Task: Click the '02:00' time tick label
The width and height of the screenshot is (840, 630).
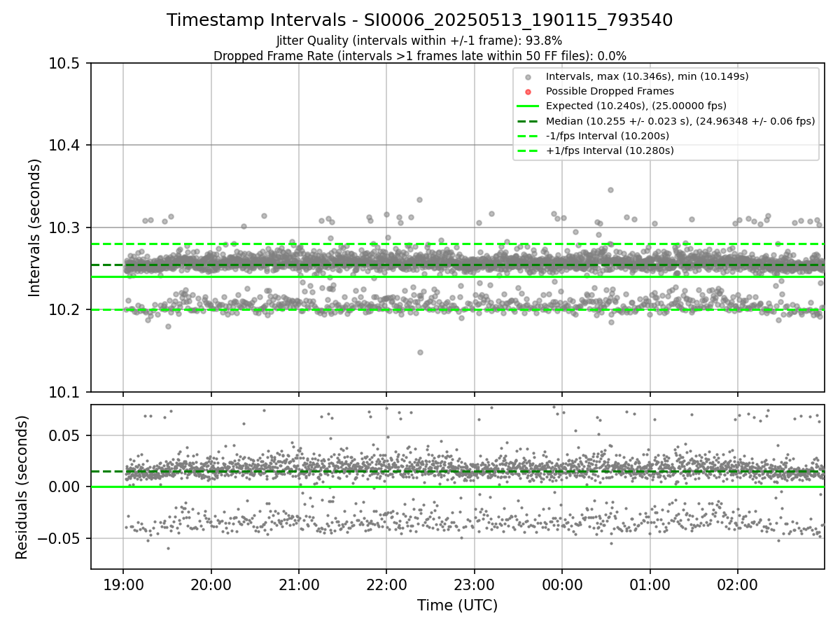Action: (738, 584)
